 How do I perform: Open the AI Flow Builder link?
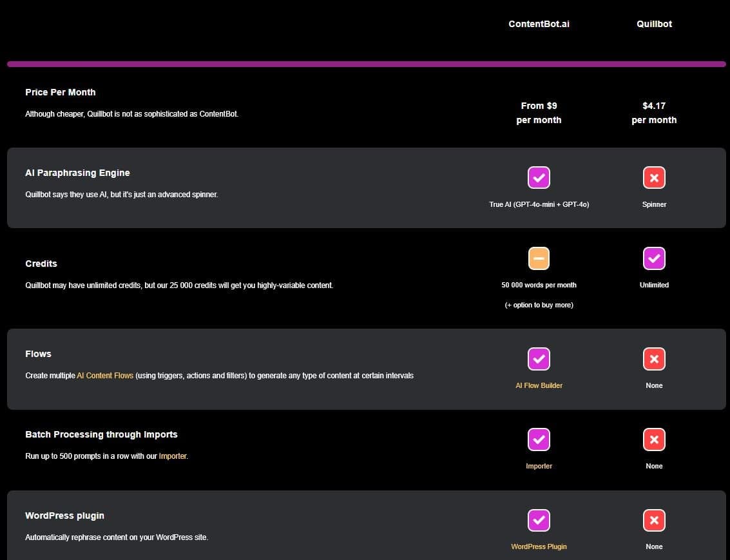[539, 385]
